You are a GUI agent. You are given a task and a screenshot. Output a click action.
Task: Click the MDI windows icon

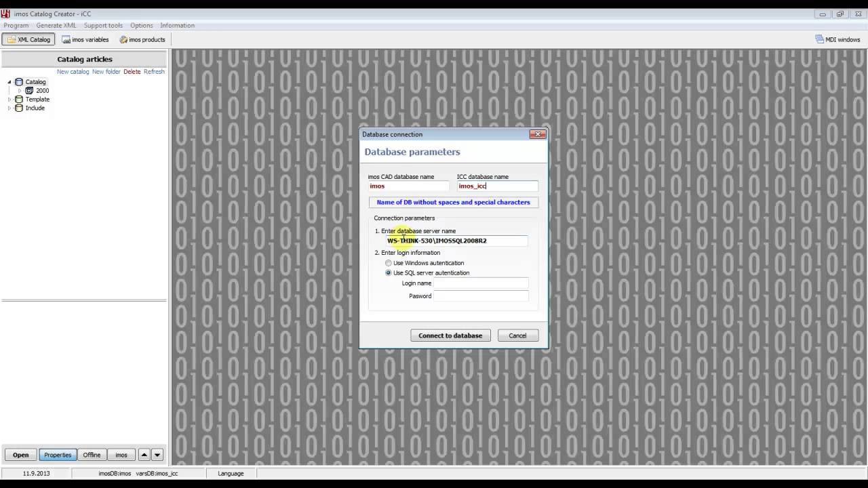(819, 40)
